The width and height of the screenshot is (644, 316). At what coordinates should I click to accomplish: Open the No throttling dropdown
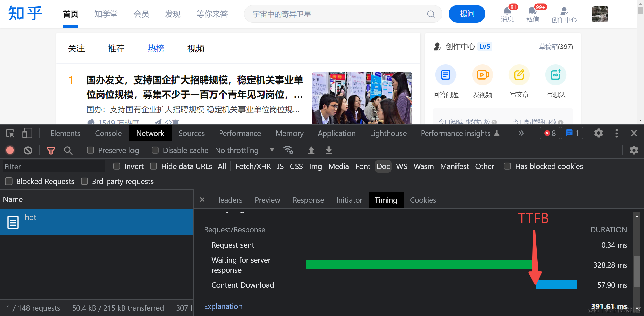(245, 150)
